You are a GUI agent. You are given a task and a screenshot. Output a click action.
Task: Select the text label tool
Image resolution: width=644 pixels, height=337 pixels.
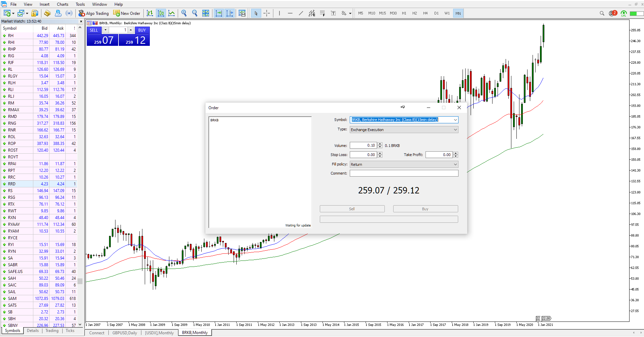[333, 13]
